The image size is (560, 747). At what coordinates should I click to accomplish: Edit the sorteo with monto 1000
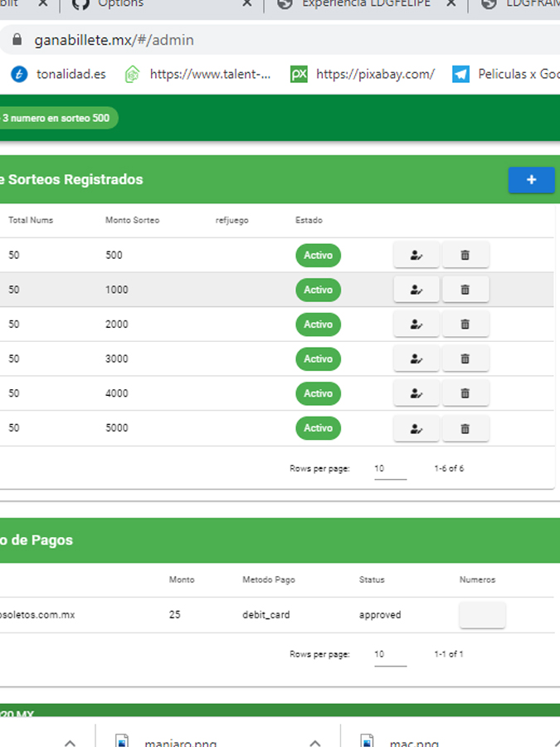point(416,290)
